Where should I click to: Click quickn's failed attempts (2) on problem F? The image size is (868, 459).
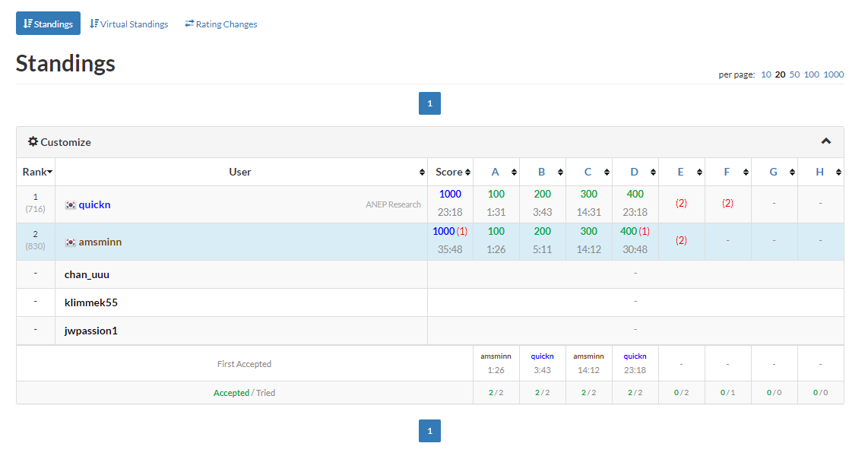(727, 203)
